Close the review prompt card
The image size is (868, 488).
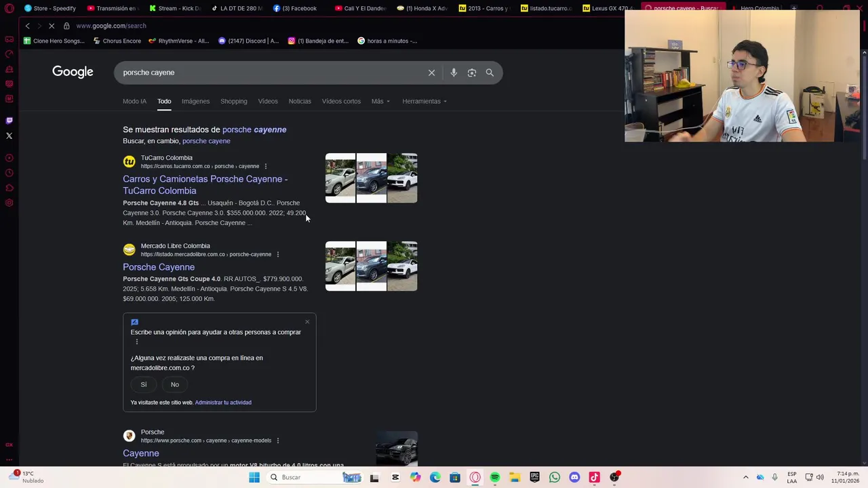[307, 322]
